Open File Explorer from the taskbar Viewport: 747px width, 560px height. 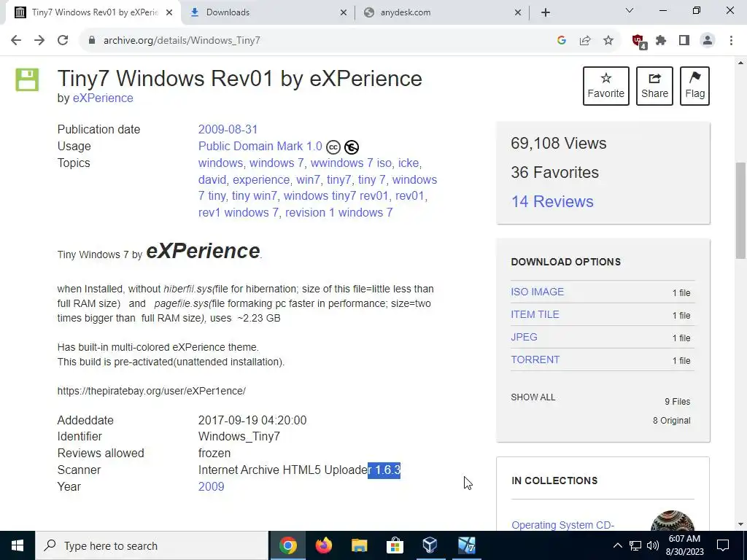click(x=359, y=545)
